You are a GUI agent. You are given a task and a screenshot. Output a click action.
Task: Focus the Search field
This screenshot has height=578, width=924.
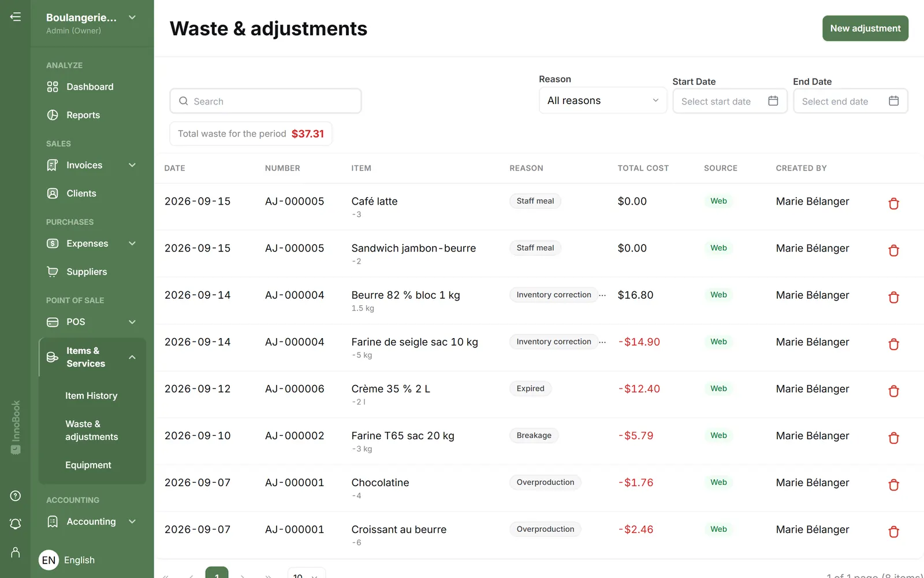(x=266, y=101)
